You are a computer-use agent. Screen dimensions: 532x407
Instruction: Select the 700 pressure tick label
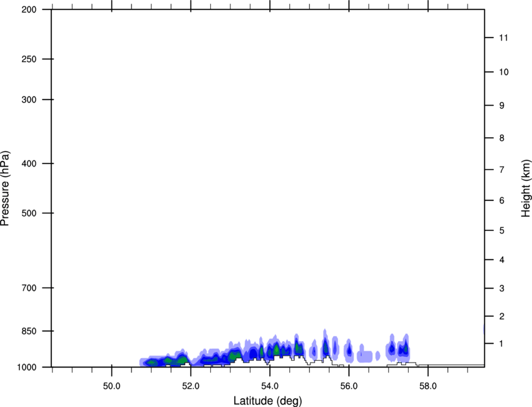coord(29,288)
